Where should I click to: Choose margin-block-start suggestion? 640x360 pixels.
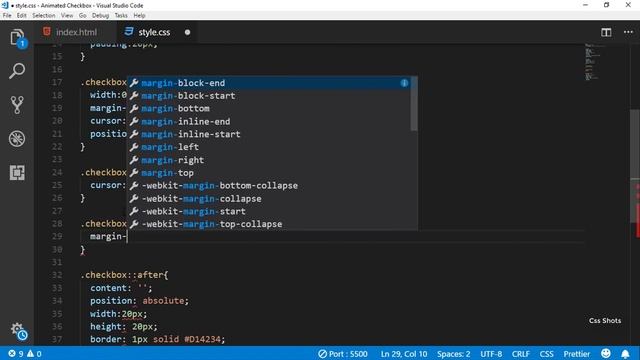point(269,96)
